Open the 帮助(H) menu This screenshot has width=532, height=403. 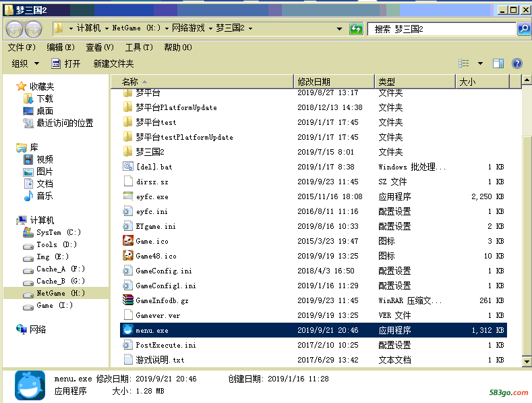pos(178,47)
